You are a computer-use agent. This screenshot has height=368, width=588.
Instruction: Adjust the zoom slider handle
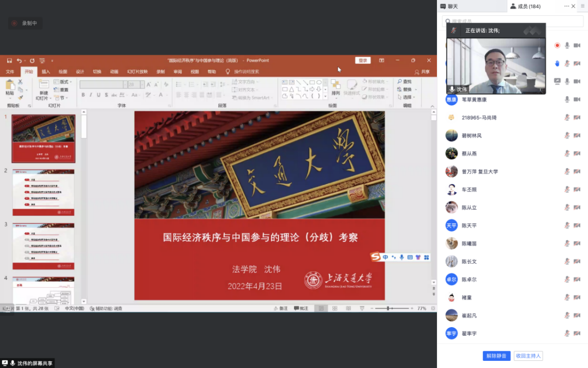(x=388, y=308)
